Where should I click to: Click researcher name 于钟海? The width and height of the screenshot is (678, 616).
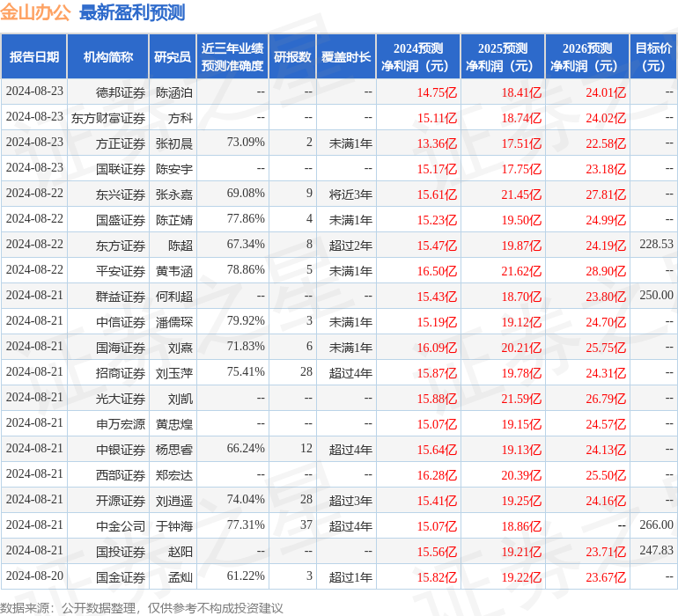tap(173, 526)
